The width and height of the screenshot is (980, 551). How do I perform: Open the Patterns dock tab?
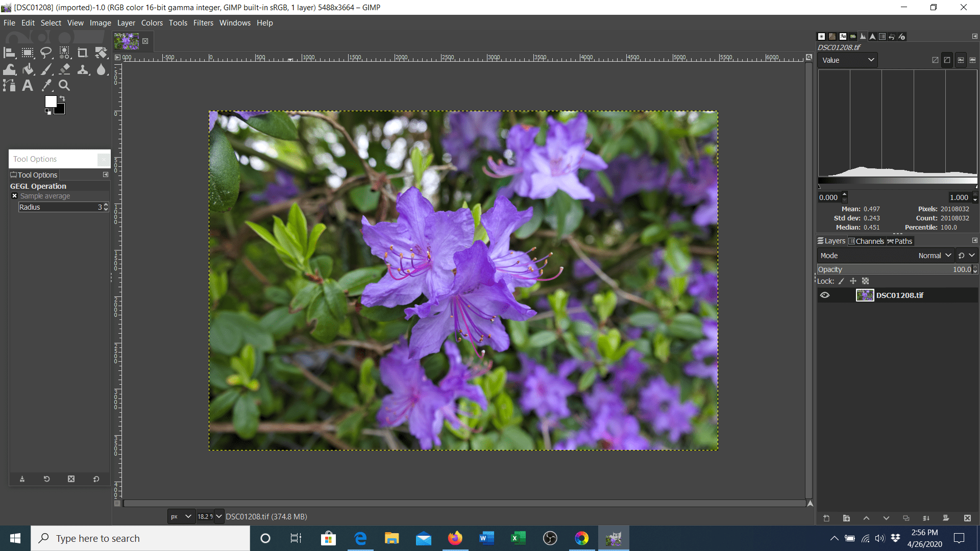(832, 37)
